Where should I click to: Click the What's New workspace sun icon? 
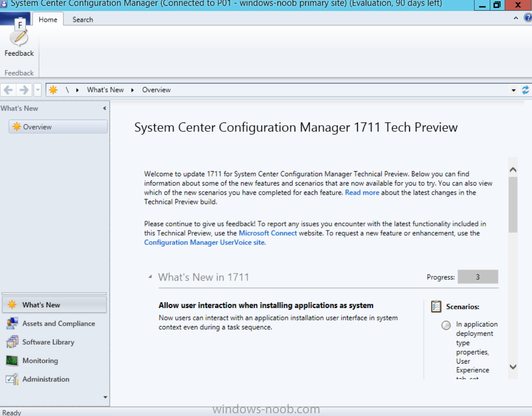[x=12, y=305]
